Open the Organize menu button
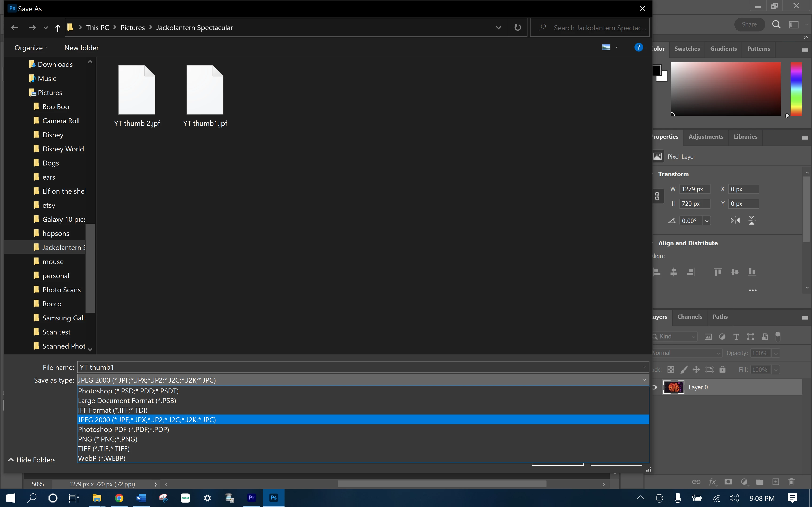 click(31, 48)
